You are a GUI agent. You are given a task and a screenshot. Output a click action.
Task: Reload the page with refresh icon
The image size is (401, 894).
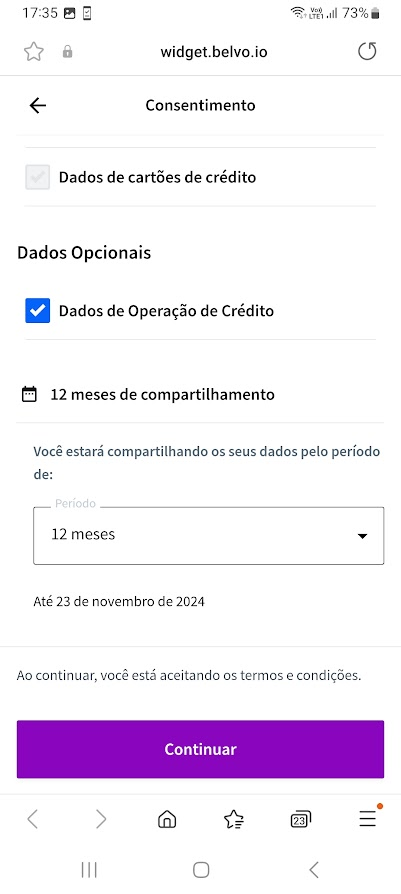coord(367,52)
